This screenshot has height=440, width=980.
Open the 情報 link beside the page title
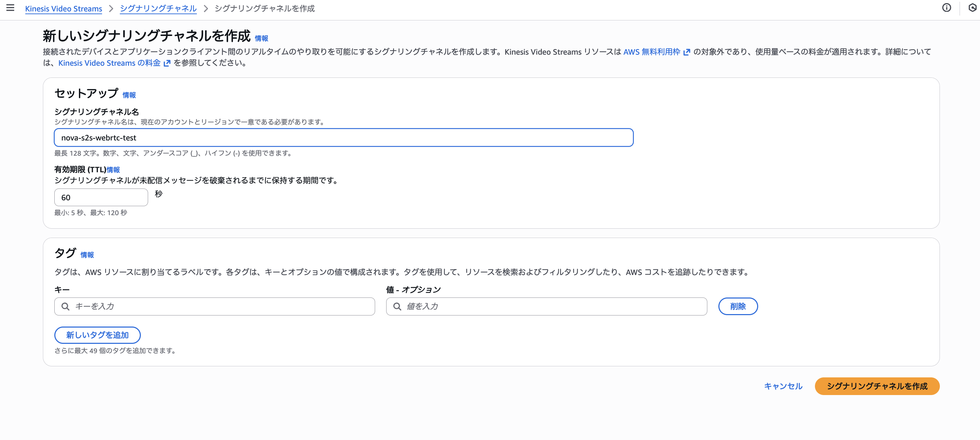[x=261, y=38]
